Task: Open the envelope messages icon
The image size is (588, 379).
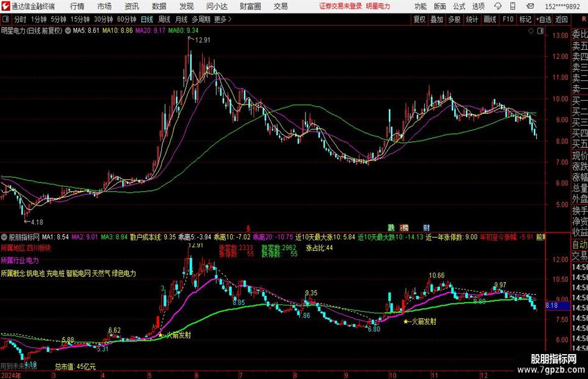Action: tap(530, 6)
